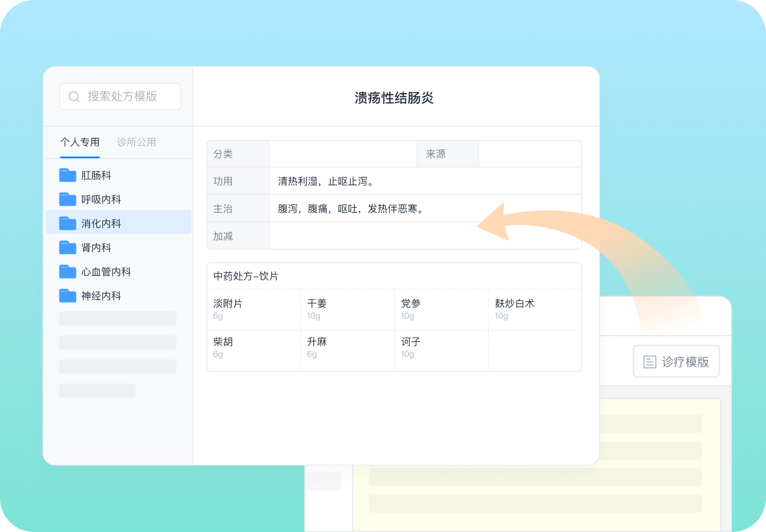Switch to the 个人专用 tab

click(x=80, y=142)
